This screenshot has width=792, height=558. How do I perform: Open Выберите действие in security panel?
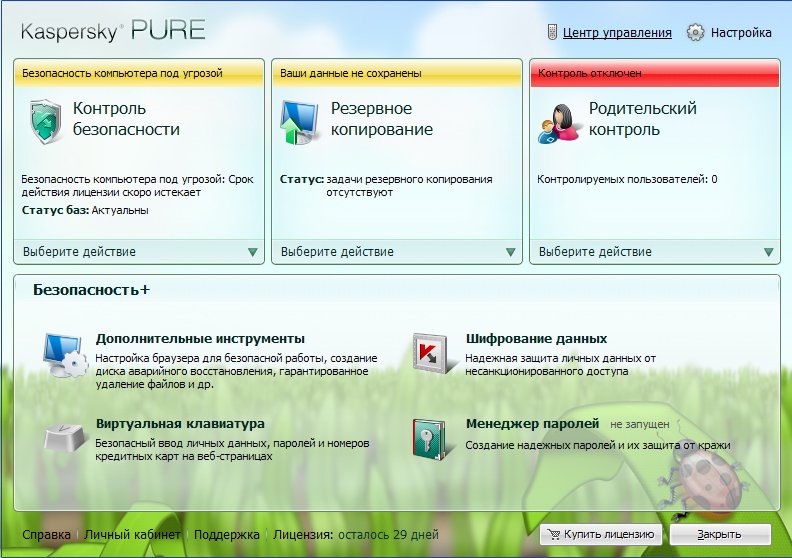coord(139,251)
